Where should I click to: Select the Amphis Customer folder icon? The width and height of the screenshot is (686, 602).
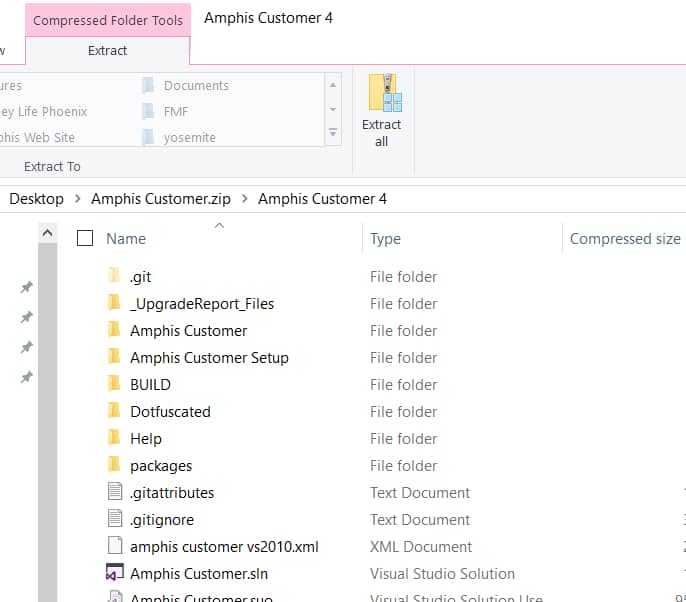point(114,330)
